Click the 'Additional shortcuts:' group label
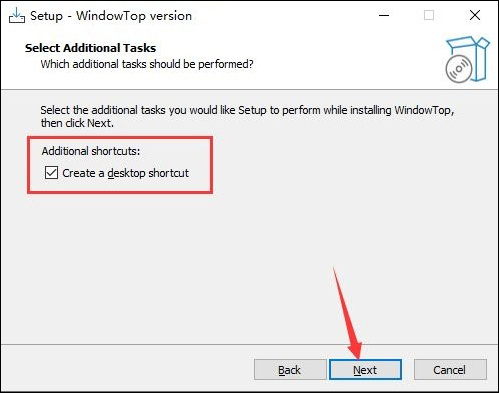Screen dimensions: 499x393 91,151
